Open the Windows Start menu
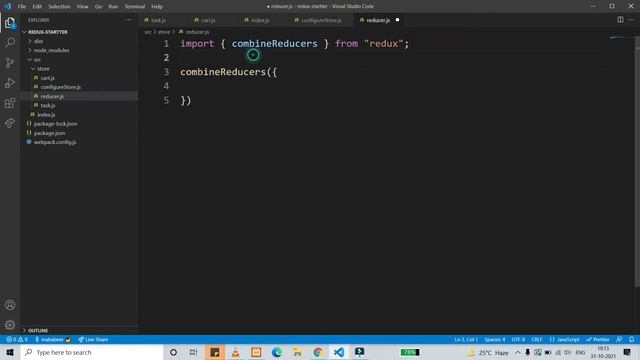This screenshot has width=640, height=360. click(10, 352)
